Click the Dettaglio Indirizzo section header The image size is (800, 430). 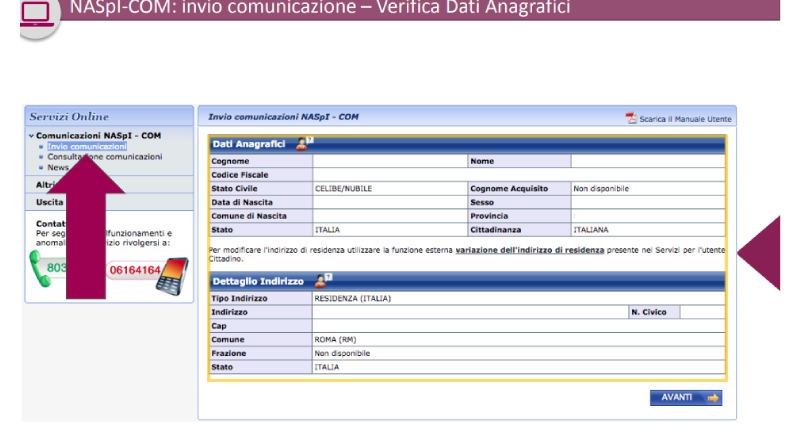tap(467, 281)
